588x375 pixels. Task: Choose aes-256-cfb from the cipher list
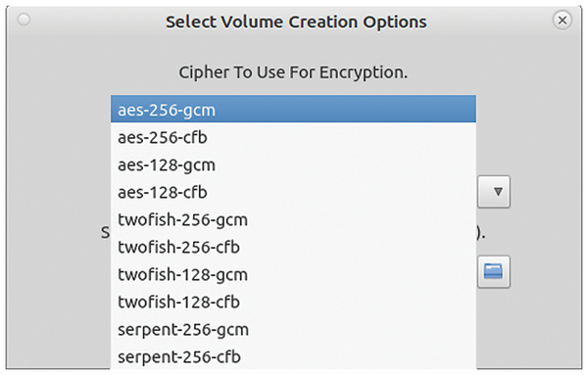click(293, 136)
